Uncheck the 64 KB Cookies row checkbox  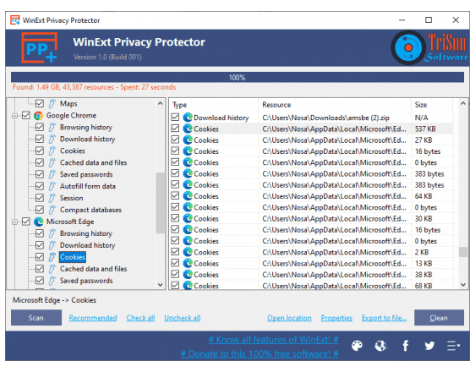(x=175, y=196)
